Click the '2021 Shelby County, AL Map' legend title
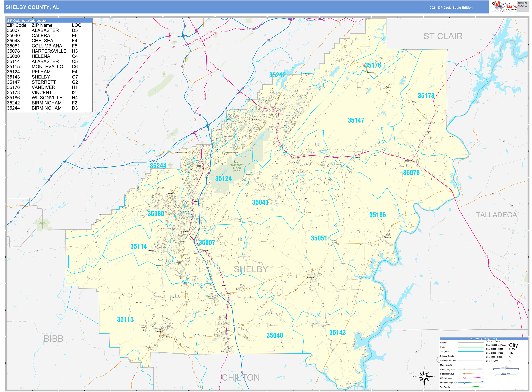Viewport: 532px width, 392px height. tap(484, 339)
